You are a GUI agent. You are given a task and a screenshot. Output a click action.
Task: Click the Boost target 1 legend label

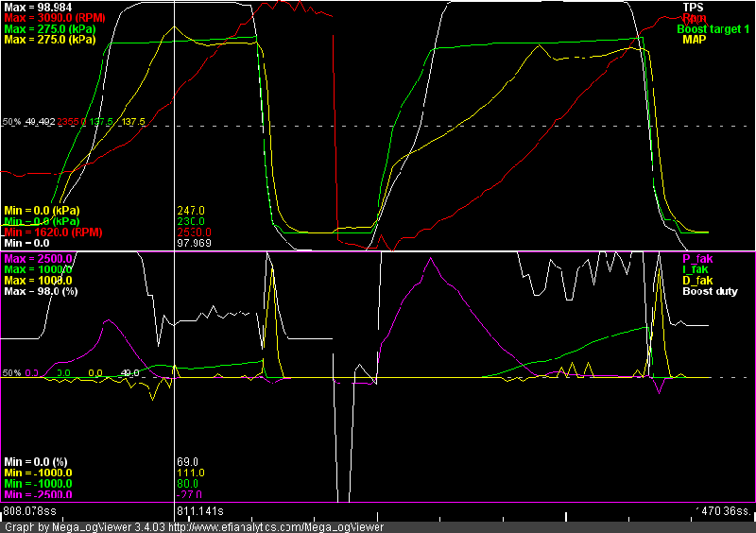713,29
